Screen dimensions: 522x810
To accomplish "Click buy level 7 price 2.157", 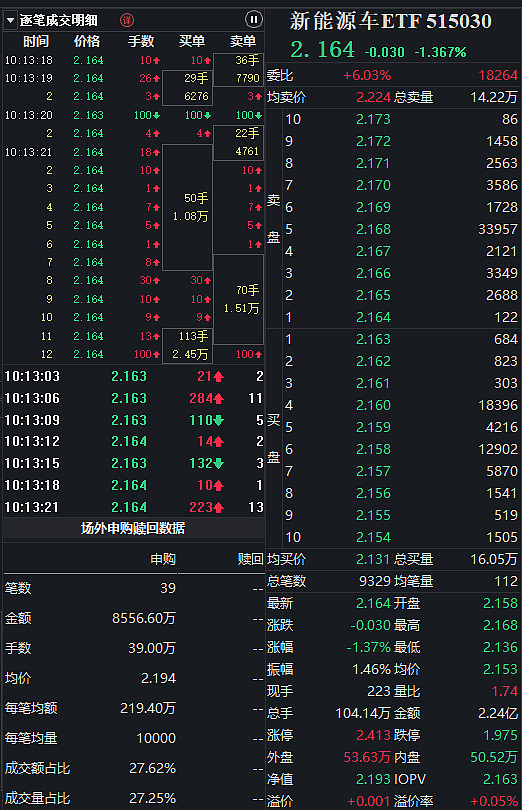I will pyautogui.click(x=373, y=471).
